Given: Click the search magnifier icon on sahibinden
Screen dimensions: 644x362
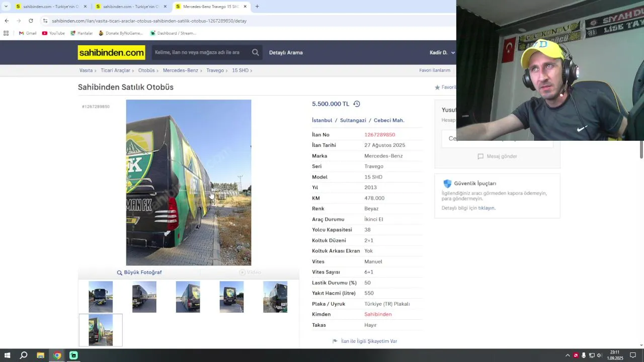Looking at the screenshot, I should click(256, 52).
